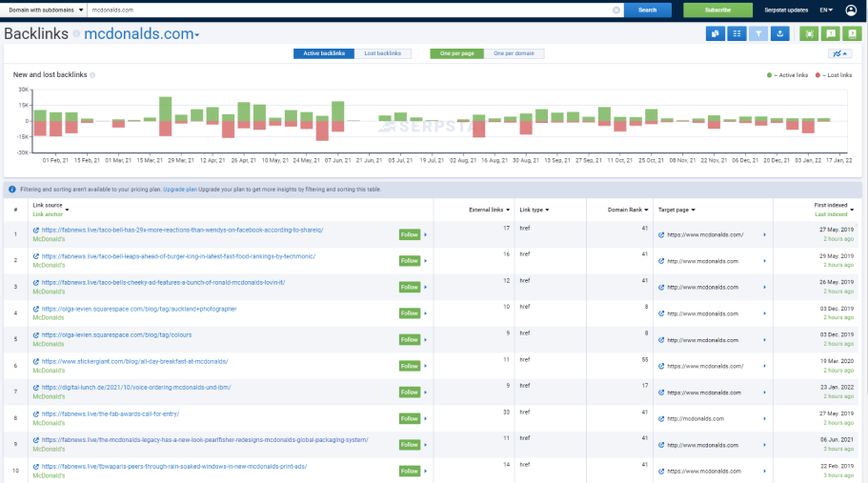Click the green bug report icon
This screenshot has width=868, height=483.
pos(809,33)
